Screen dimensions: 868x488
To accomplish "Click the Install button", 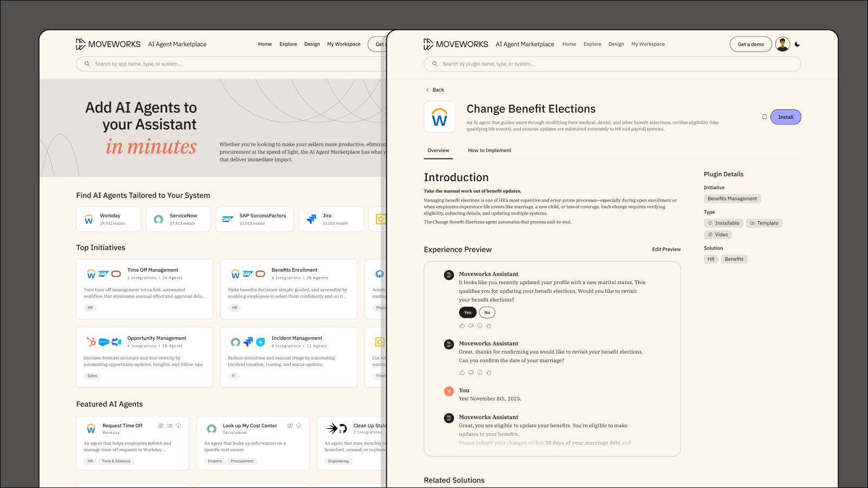I will coord(786,117).
